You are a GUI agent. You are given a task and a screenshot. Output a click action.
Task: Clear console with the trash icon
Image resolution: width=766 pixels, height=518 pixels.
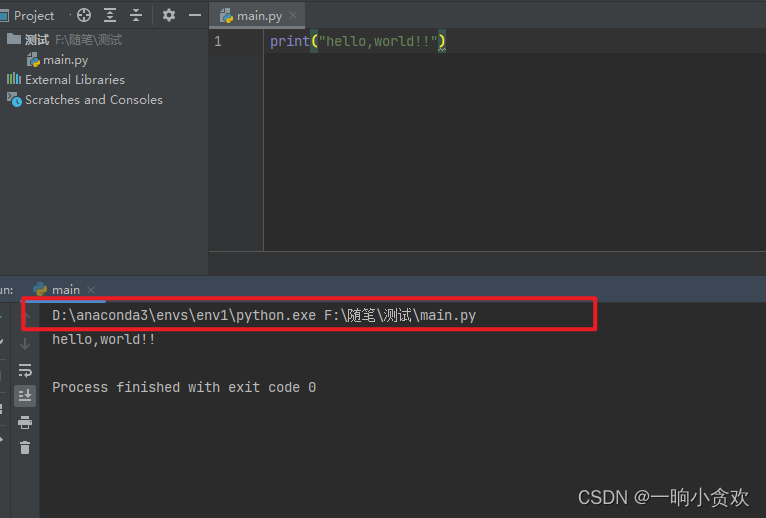coord(25,447)
